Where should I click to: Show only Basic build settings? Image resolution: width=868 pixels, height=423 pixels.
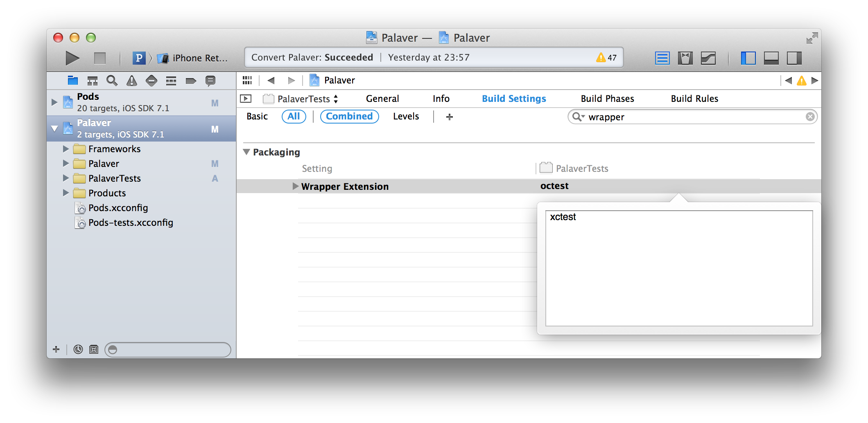coord(257,117)
